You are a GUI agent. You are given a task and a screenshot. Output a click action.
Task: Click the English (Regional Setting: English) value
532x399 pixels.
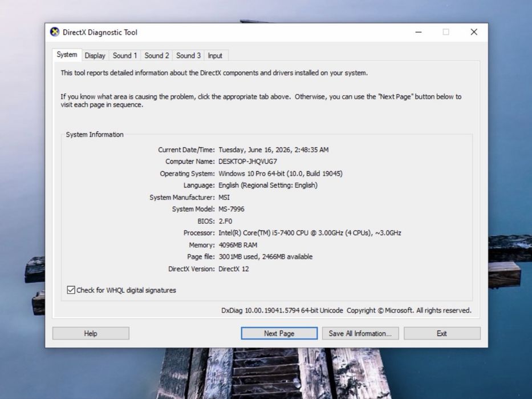click(x=268, y=186)
